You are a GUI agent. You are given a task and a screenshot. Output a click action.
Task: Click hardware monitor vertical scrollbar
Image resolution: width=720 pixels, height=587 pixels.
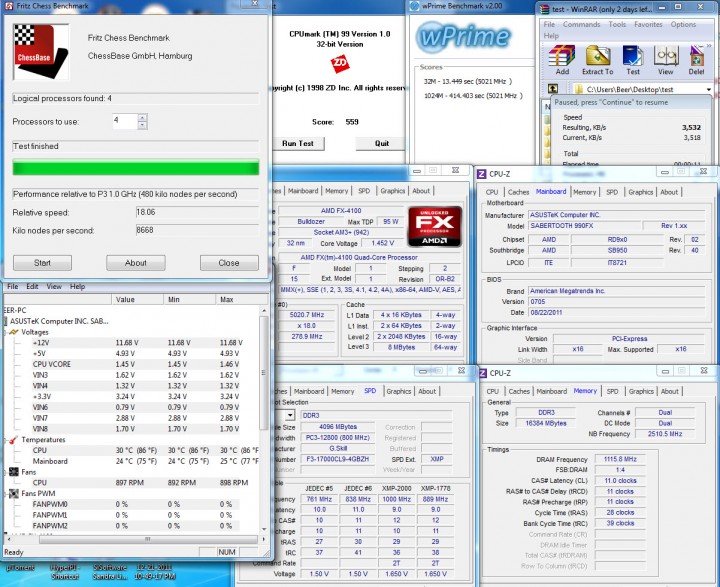pos(264,372)
